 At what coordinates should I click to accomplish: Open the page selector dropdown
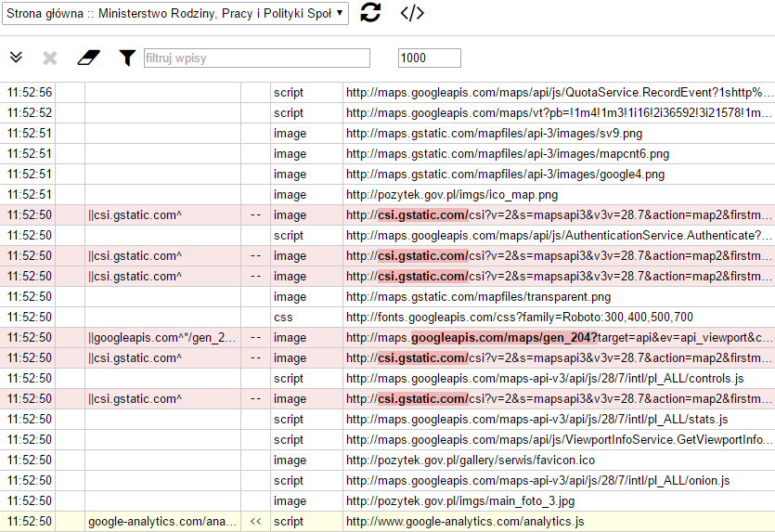[177, 13]
